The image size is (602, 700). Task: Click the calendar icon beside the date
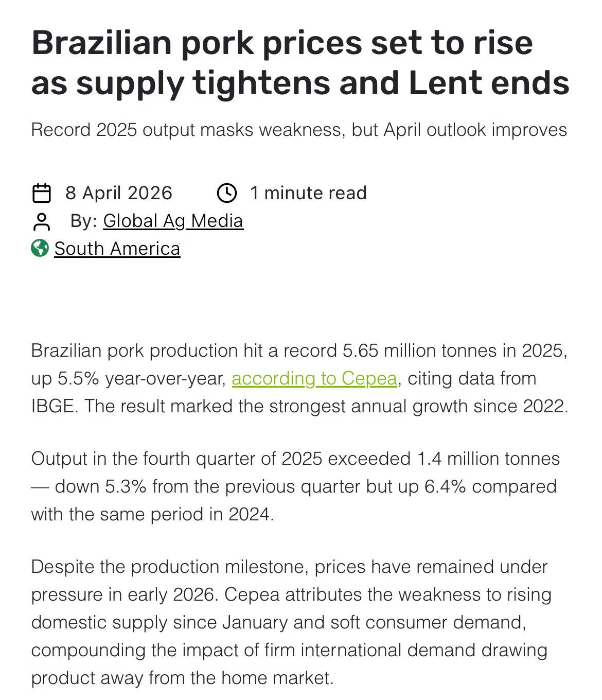41,193
